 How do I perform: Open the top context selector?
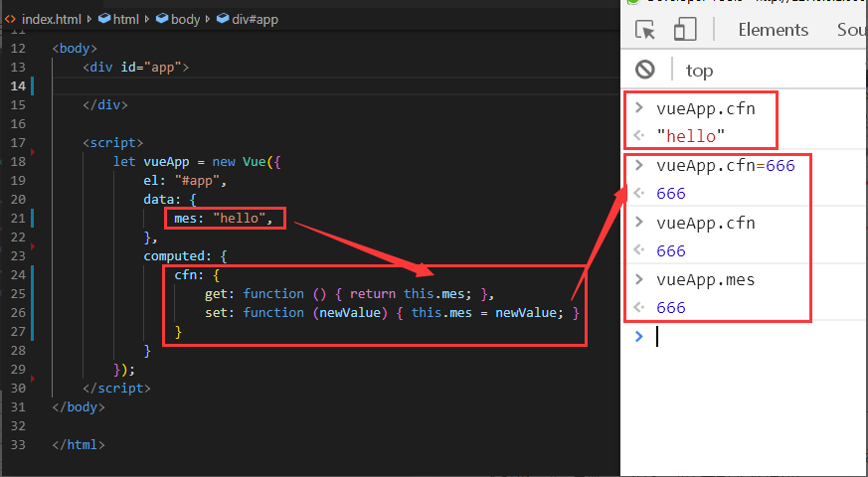coord(699,71)
